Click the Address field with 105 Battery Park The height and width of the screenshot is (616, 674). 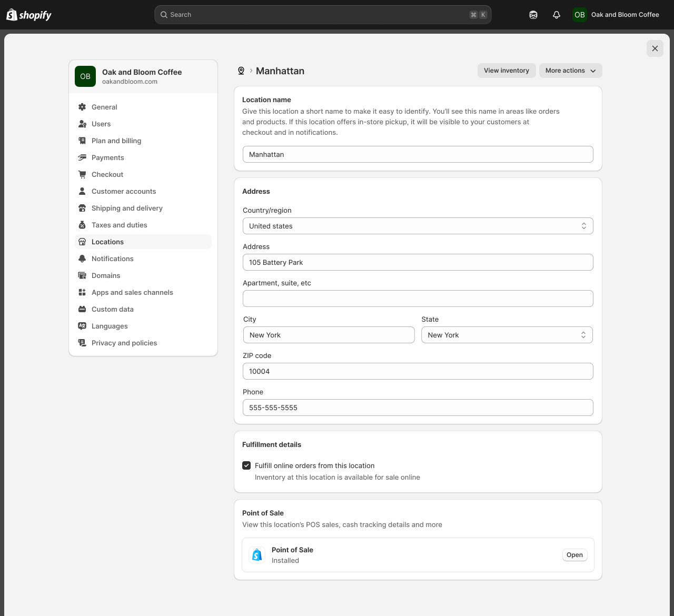pos(418,262)
